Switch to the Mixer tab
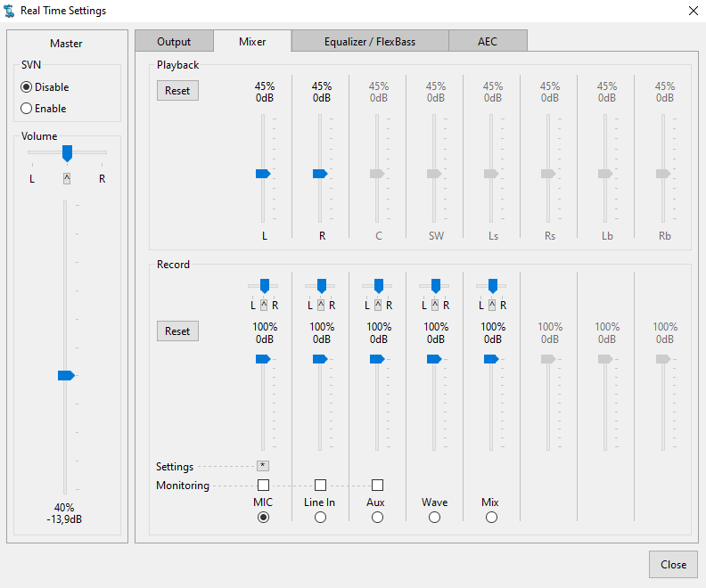 (x=252, y=41)
